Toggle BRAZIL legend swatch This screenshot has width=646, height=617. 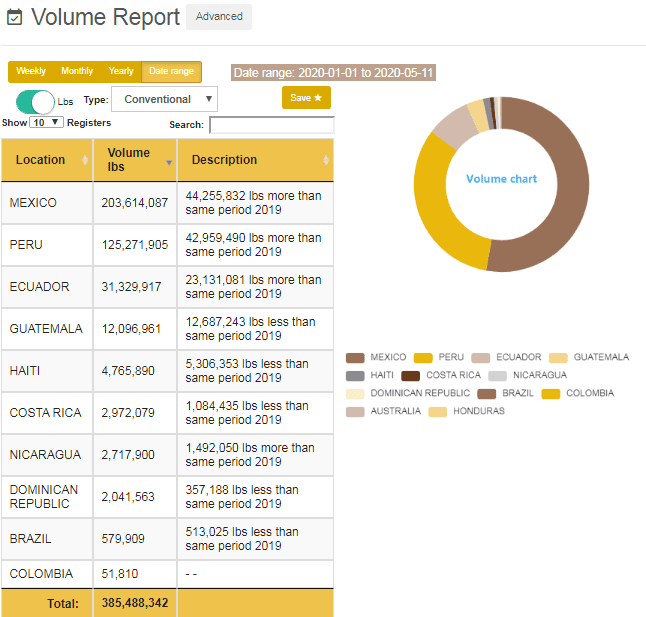(x=487, y=394)
